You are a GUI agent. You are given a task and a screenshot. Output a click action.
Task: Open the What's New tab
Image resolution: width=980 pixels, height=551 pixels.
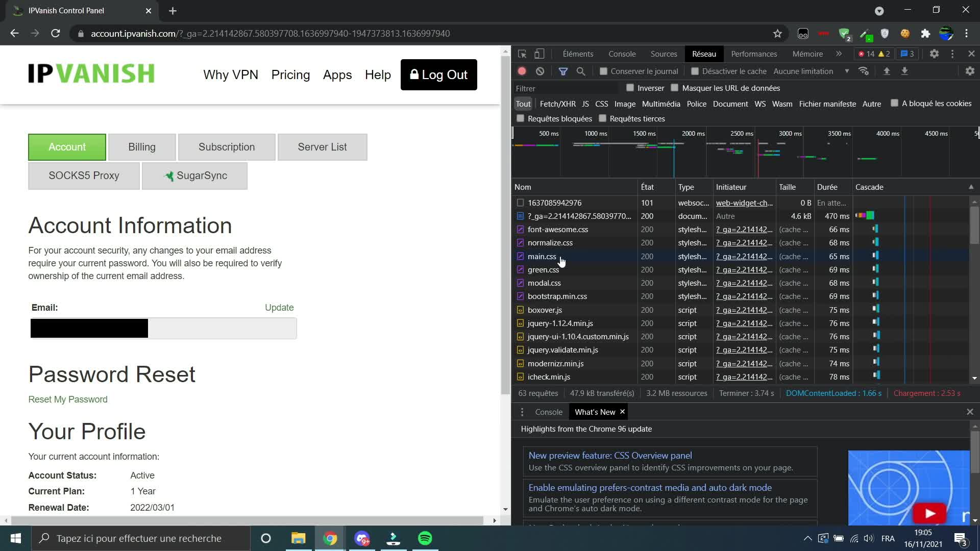(x=595, y=412)
